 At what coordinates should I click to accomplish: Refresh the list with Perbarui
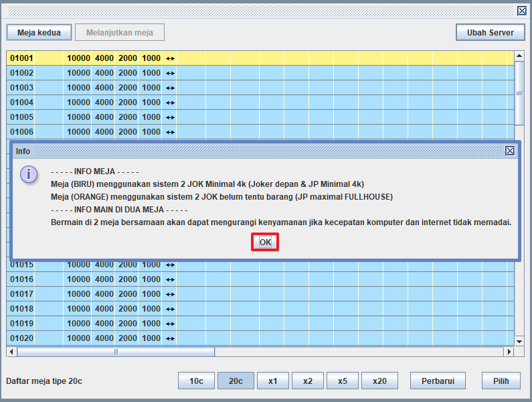438,381
